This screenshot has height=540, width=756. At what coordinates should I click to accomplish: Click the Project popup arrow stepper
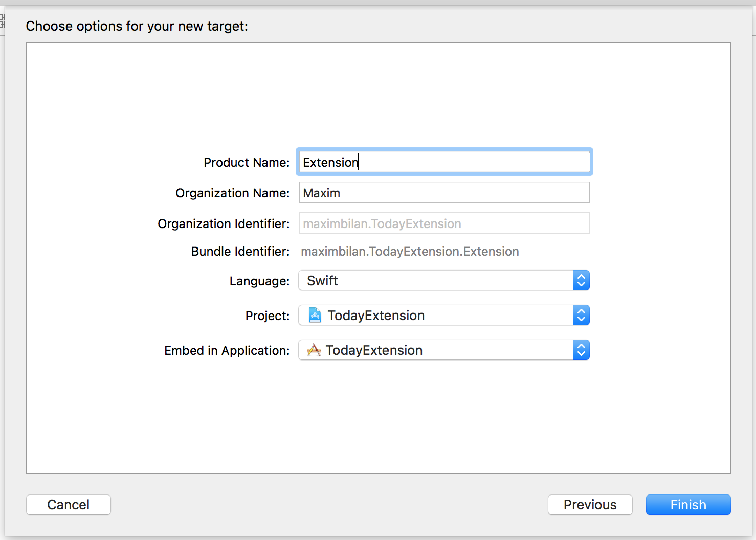tap(581, 316)
